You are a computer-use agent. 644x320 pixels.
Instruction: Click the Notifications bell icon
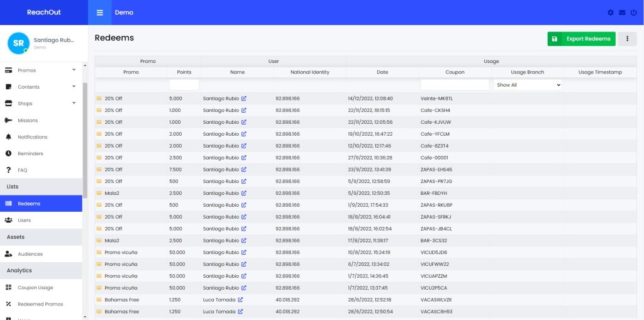pyautogui.click(x=8, y=137)
